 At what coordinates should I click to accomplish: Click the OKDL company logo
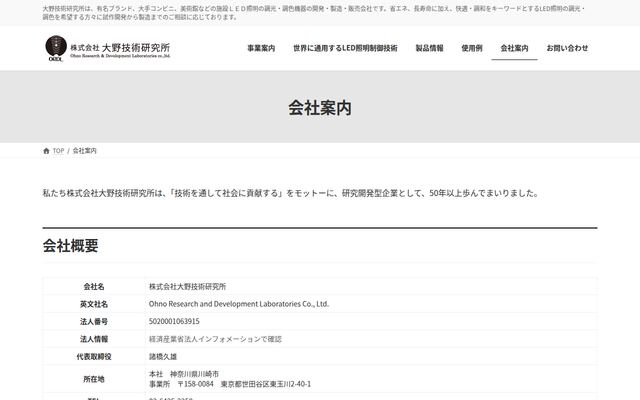click(56, 48)
